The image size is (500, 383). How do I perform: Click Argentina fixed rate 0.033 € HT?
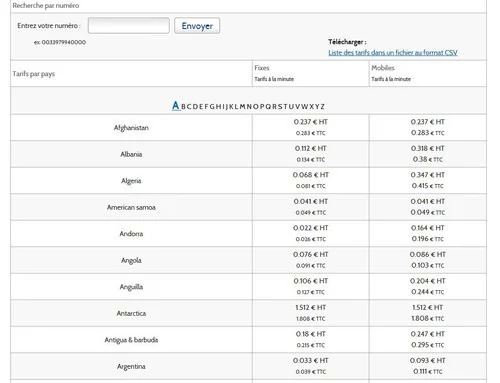coord(310,360)
